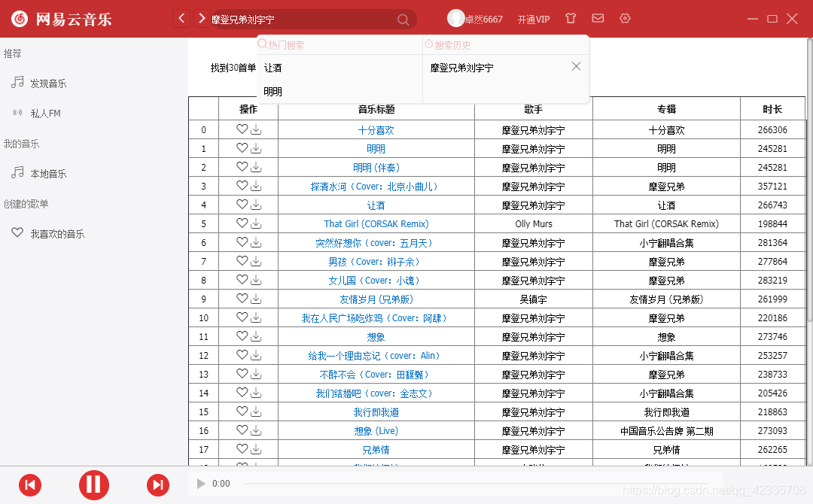Download the song 我行即我道
Screen dimensions: 813x504
[x=256, y=411]
